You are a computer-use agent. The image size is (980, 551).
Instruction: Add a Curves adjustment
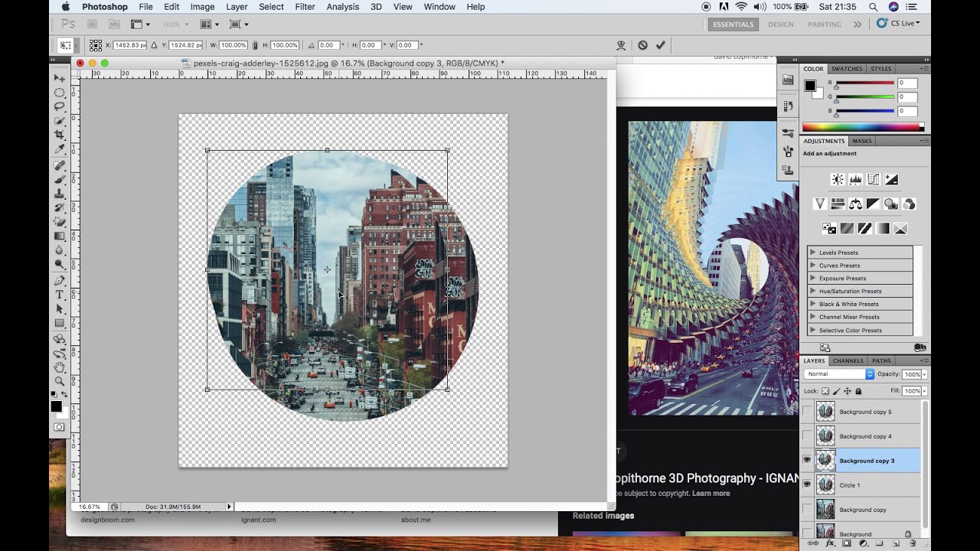pyautogui.click(x=873, y=180)
